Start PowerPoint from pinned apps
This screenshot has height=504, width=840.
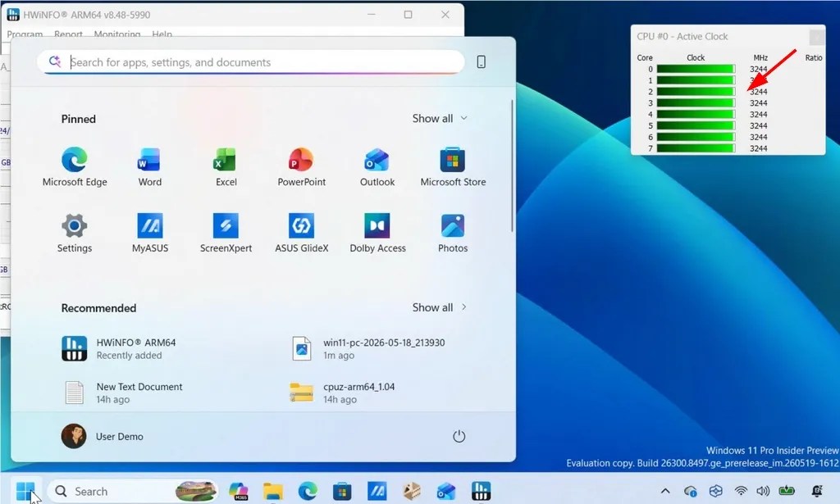click(301, 166)
